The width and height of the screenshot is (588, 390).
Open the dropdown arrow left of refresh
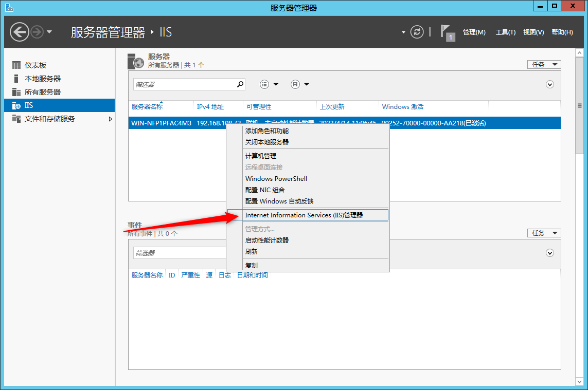pyautogui.click(x=403, y=32)
